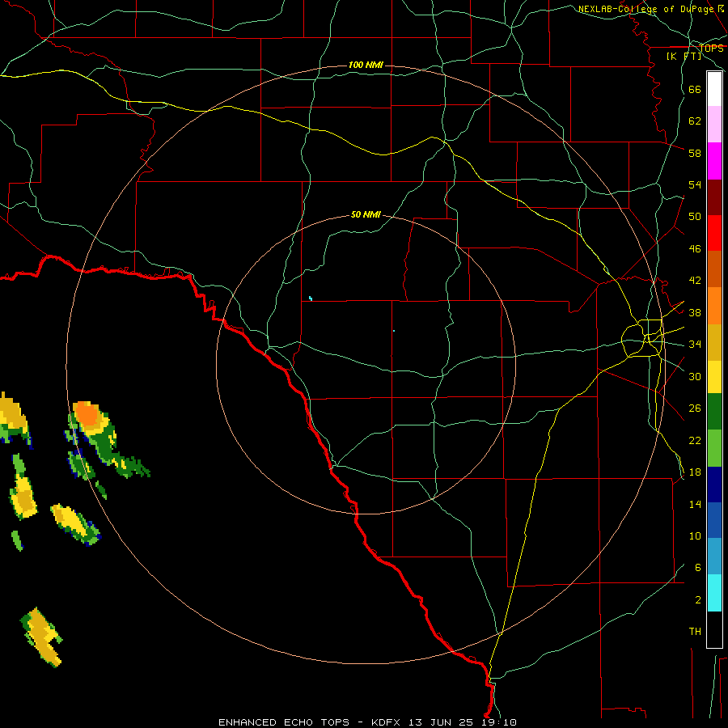
Task: Click the '66' value on the legend scale
Action: [695, 89]
